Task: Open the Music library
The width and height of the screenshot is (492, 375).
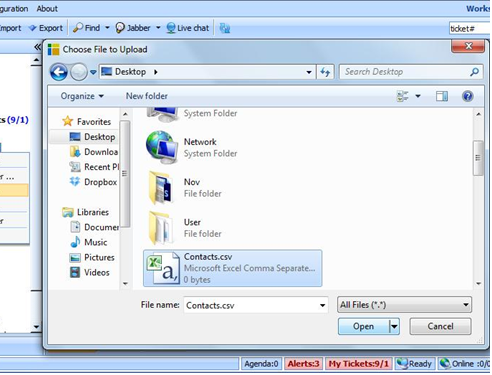Action: (89, 242)
